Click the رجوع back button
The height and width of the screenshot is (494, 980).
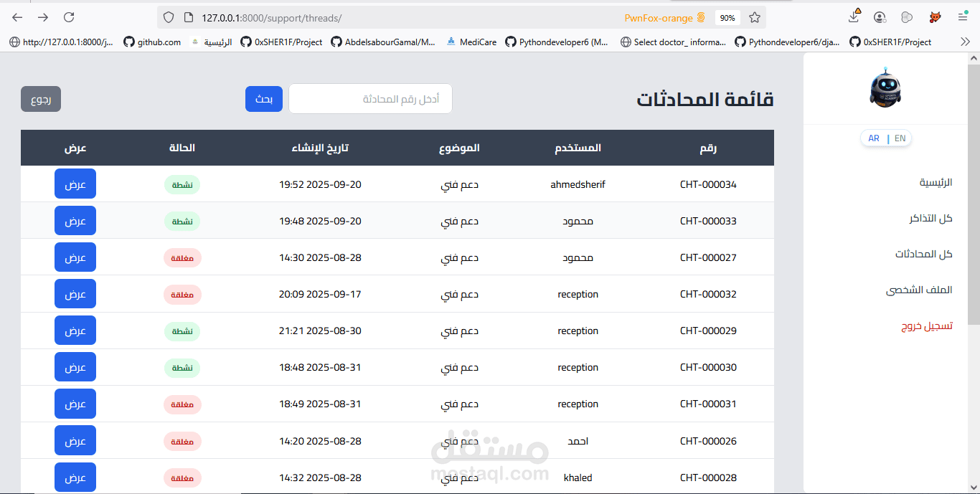(41, 99)
